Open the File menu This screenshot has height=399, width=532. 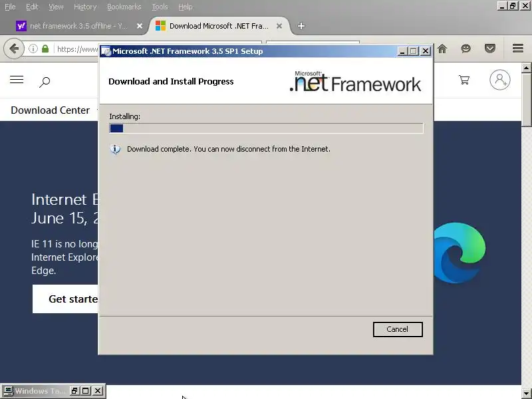[x=10, y=7]
